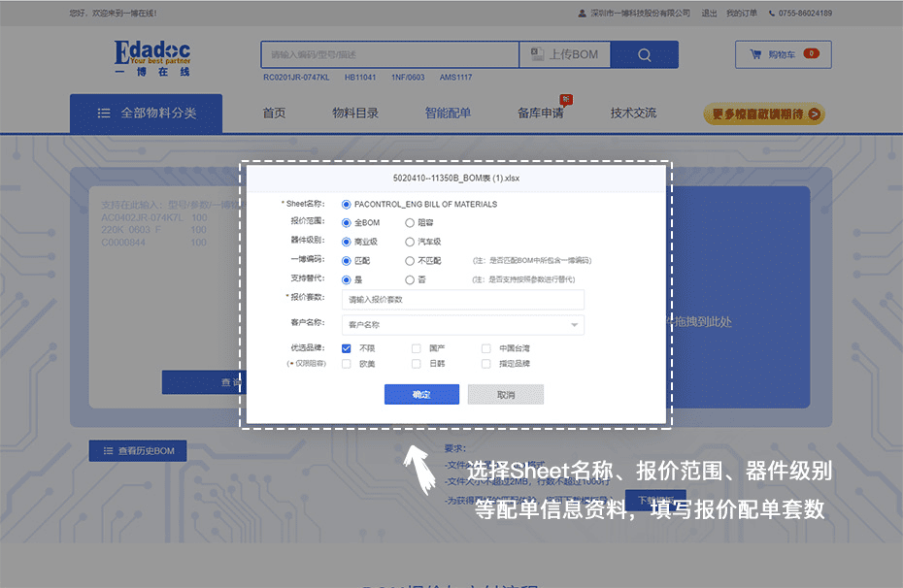Select the 汽车级 radio option
The width and height of the screenshot is (903, 588).
410,242
